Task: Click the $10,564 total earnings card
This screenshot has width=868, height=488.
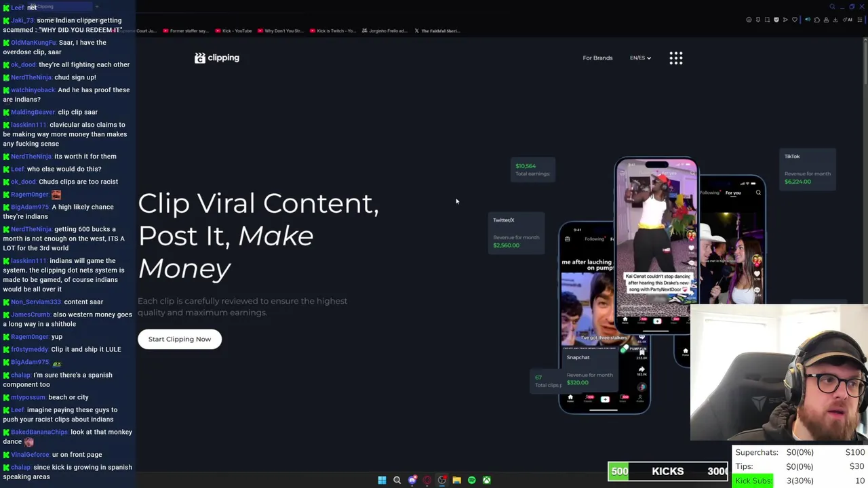Action: [x=534, y=169]
